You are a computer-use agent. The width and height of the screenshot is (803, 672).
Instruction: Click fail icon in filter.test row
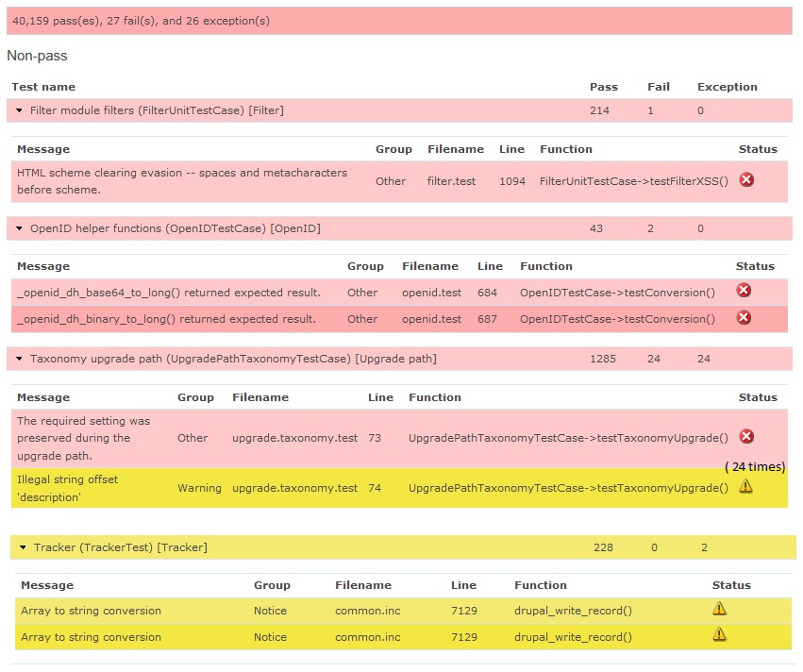pos(746,179)
